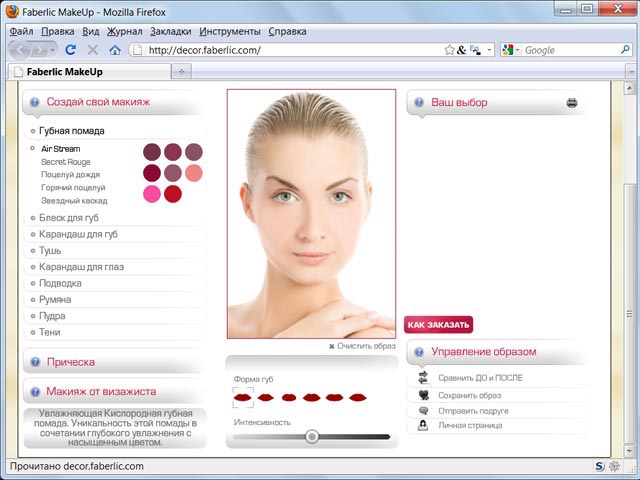The width and height of the screenshot is (640, 480).
Task: Select the Горячий поцелуй lipstick line
Action: (x=73, y=187)
